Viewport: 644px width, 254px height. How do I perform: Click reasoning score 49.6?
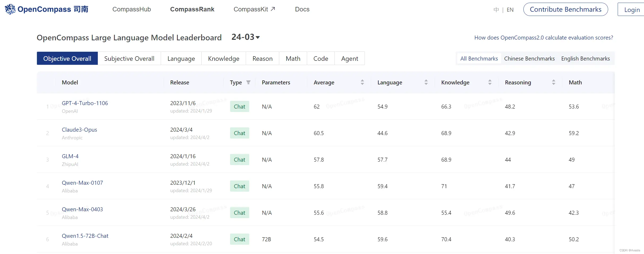coord(510,213)
